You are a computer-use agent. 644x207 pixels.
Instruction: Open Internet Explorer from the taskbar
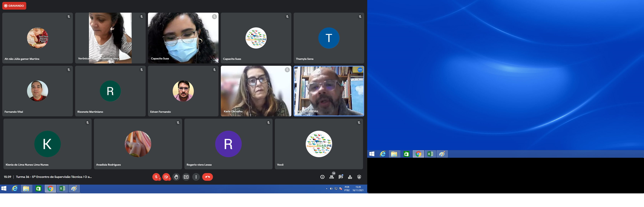click(x=15, y=189)
